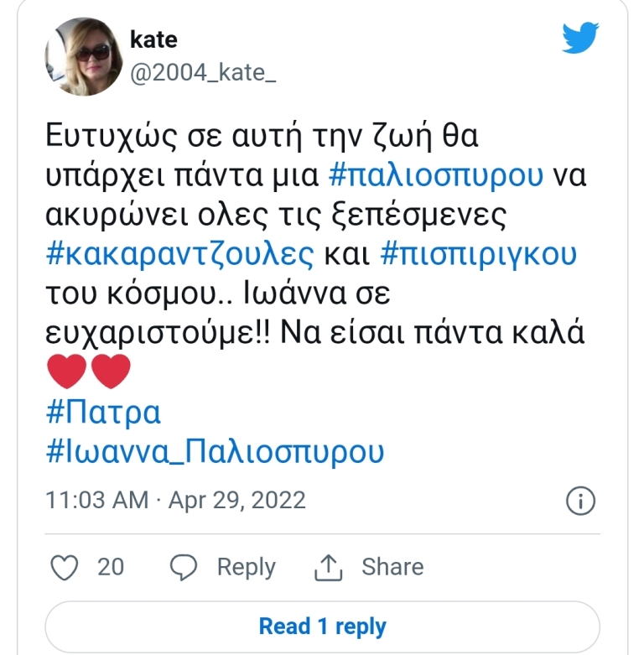The height and width of the screenshot is (655, 644).
Task: Like the tweet with heart icon
Action: [65, 568]
